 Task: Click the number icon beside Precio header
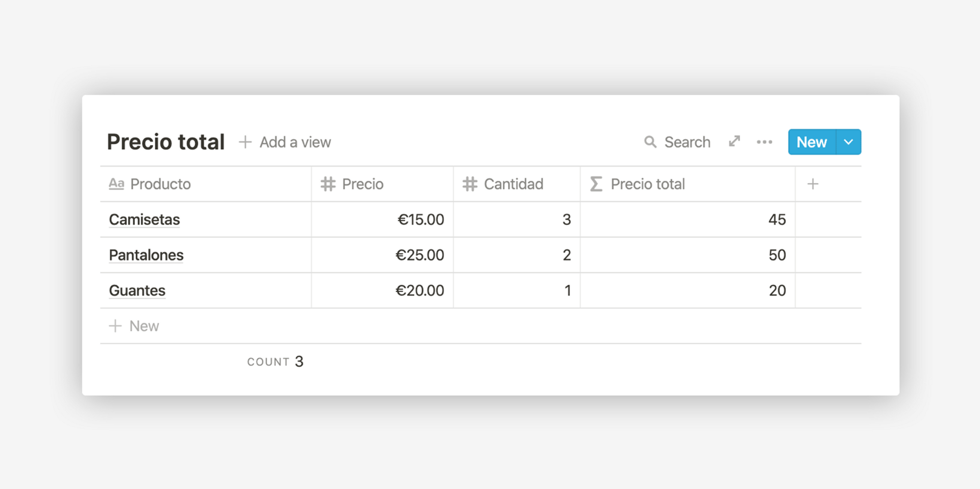click(x=328, y=184)
